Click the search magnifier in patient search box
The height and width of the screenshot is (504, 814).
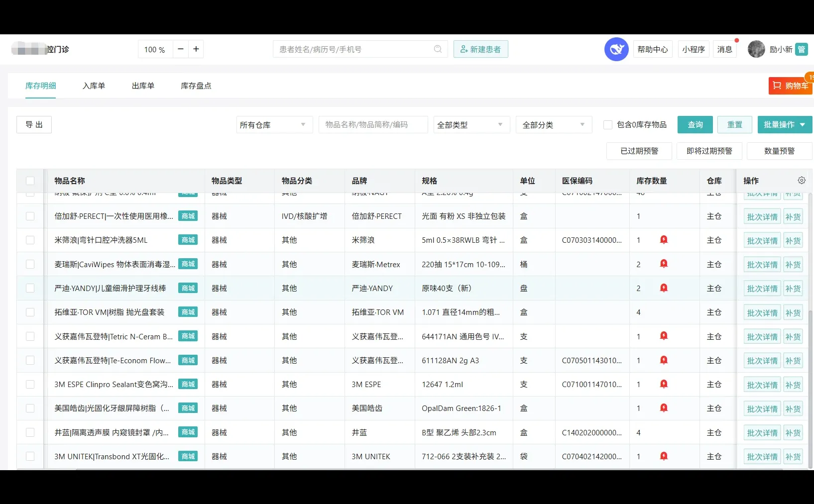tap(438, 49)
